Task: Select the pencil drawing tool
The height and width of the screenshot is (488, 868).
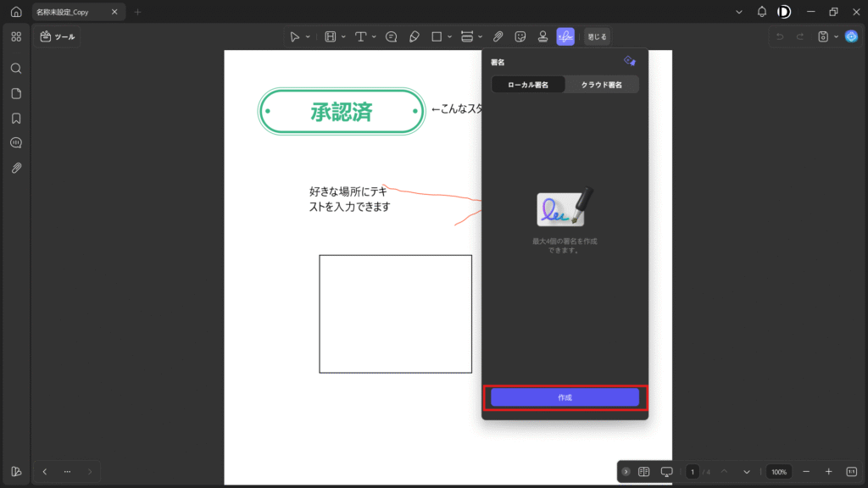Action: point(414,36)
